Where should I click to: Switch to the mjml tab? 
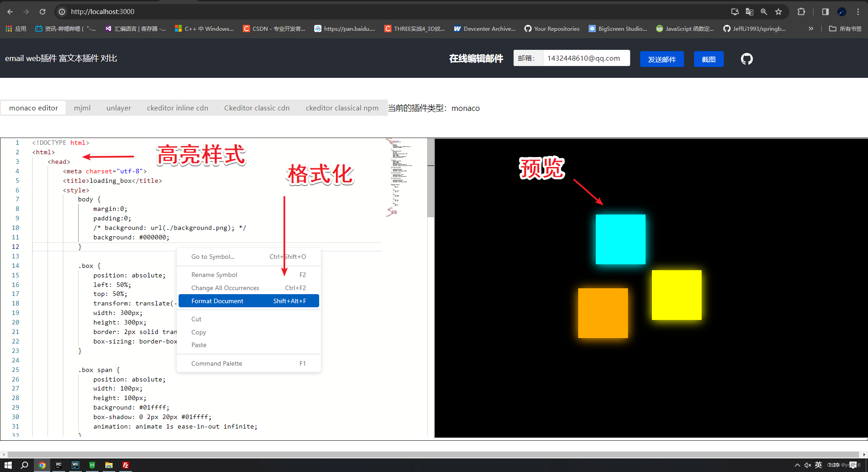pyautogui.click(x=82, y=108)
